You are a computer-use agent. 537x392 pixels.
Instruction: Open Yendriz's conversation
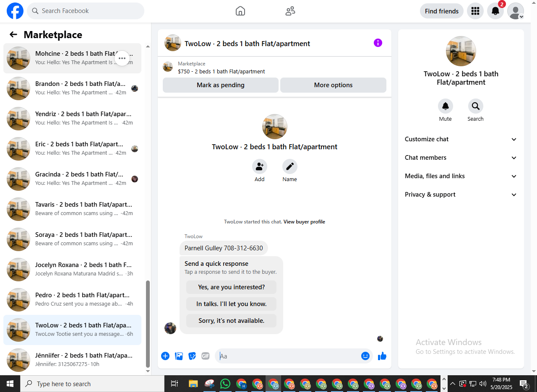tap(72, 119)
